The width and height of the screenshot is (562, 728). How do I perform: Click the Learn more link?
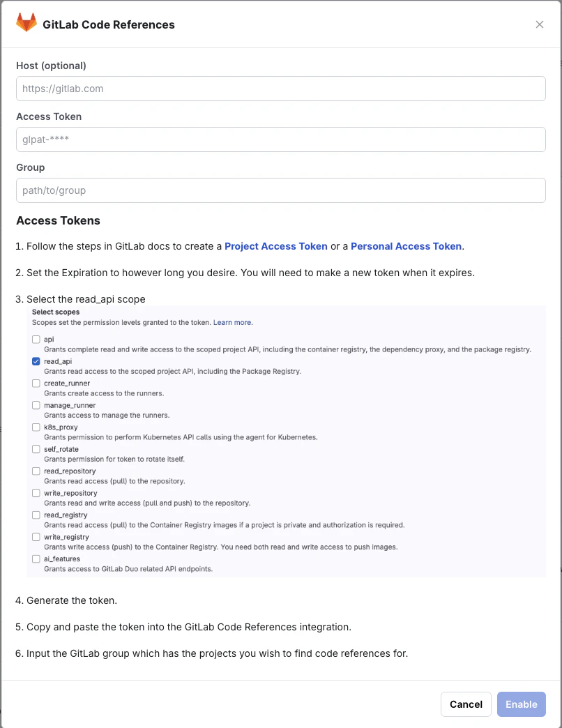pyautogui.click(x=233, y=322)
